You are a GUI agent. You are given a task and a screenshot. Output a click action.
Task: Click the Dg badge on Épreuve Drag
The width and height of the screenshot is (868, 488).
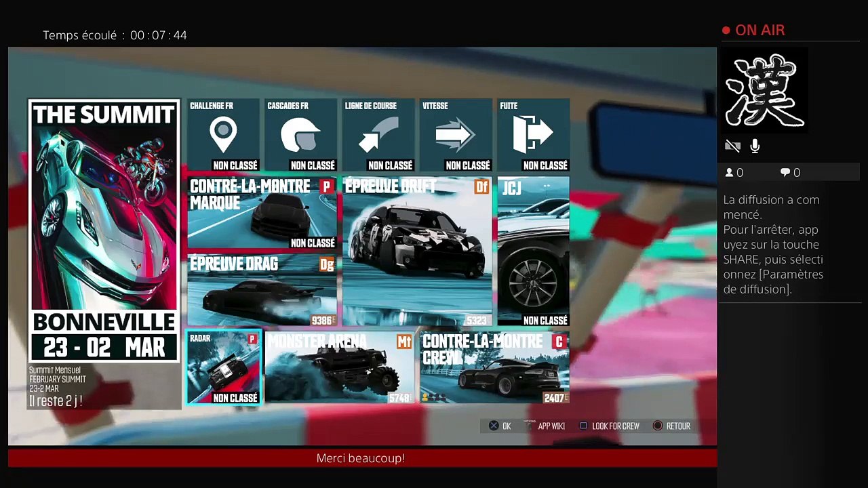[x=327, y=264]
